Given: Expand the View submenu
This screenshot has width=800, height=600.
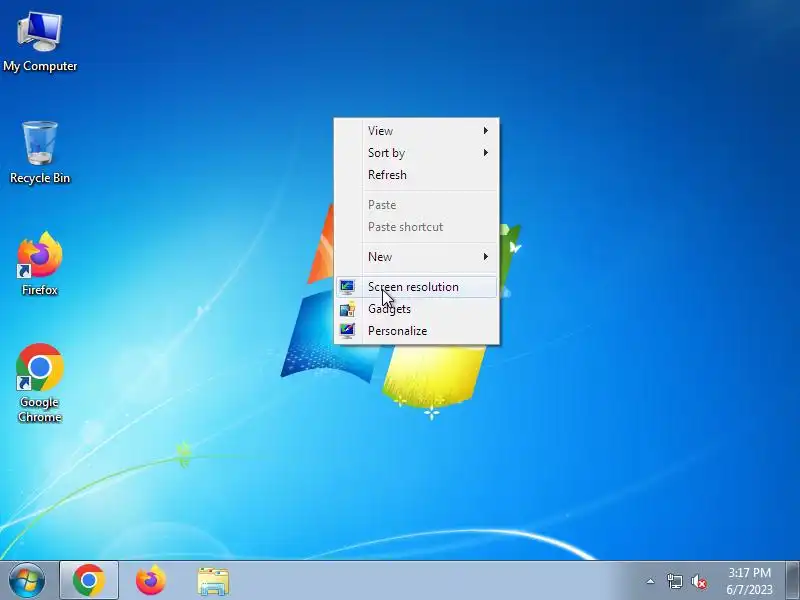Looking at the screenshot, I should (x=416, y=131).
